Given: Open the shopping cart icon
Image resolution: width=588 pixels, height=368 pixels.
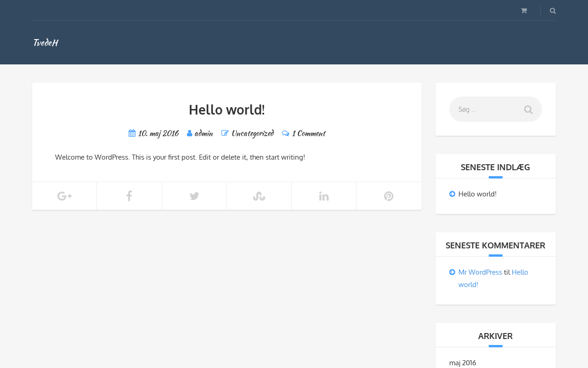Looking at the screenshot, I should coord(524,11).
